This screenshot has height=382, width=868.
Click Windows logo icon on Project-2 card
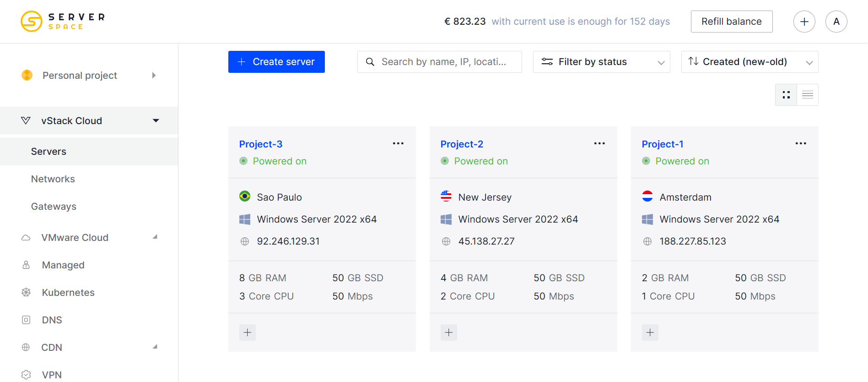pos(446,219)
